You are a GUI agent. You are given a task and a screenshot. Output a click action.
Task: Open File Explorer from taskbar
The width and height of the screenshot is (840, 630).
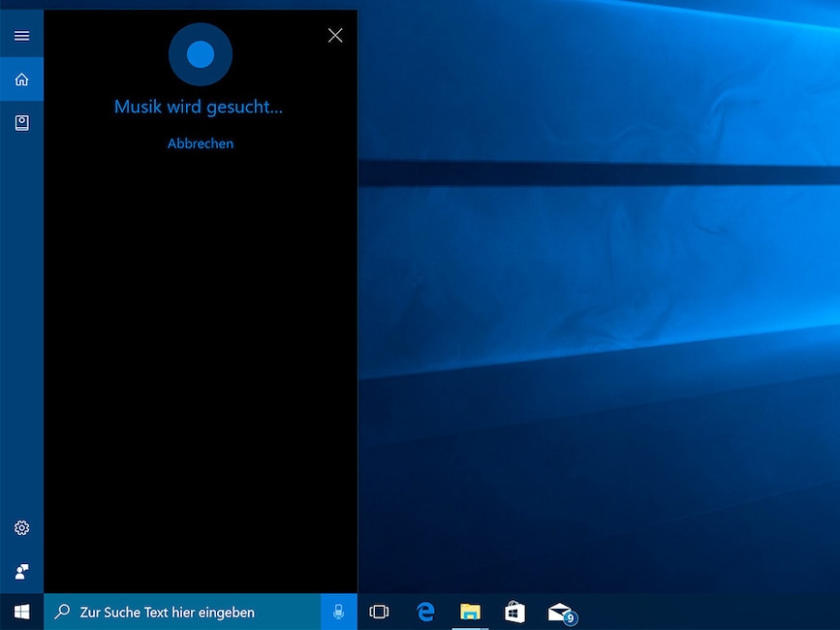(470, 612)
